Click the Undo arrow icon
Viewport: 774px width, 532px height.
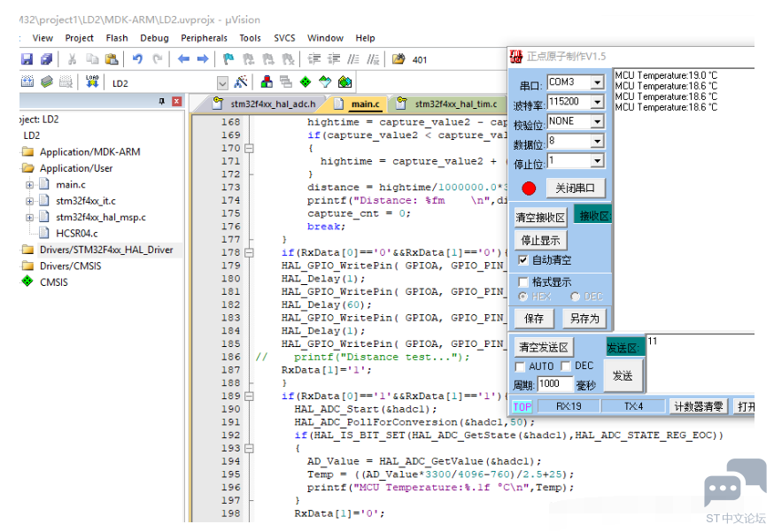(137, 59)
